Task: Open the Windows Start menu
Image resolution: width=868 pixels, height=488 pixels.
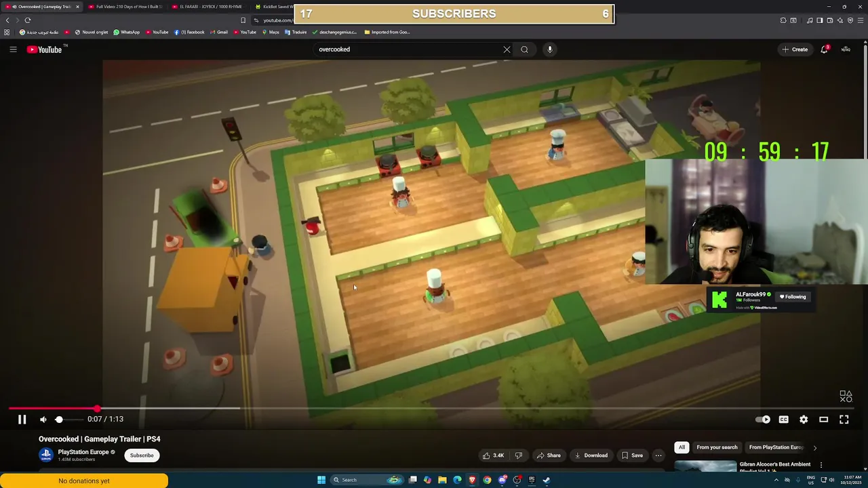Action: pos(321,480)
